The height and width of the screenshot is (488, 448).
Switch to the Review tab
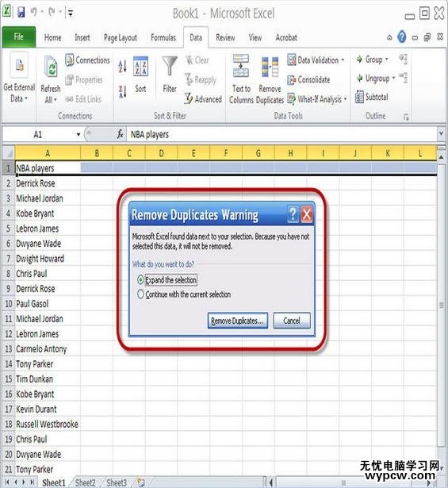point(225,37)
